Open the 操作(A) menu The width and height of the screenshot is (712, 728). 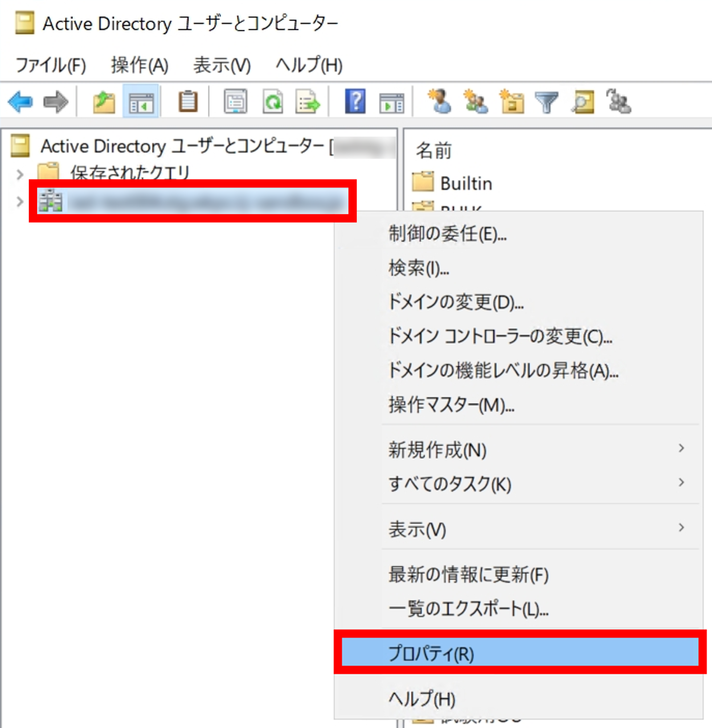[140, 65]
